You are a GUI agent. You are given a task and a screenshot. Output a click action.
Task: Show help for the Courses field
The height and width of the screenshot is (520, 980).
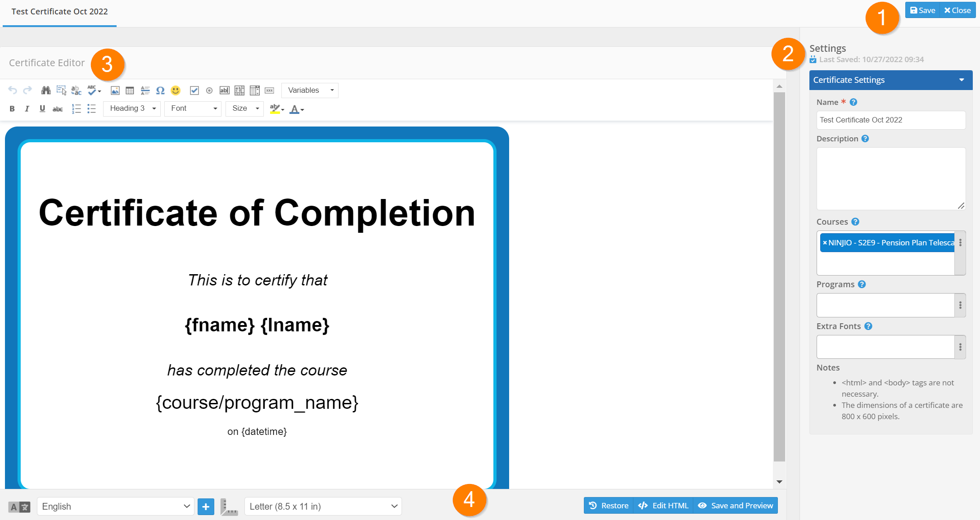click(855, 222)
